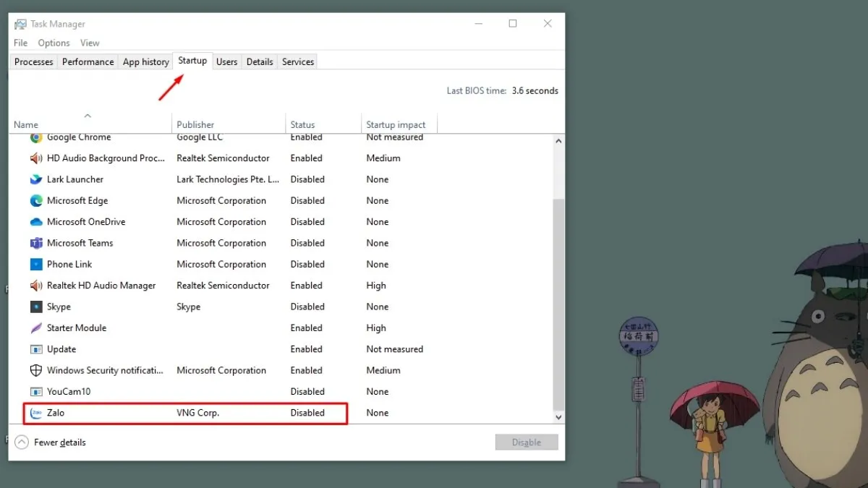The image size is (868, 488).
Task: Click the Disable button
Action: [526, 442]
